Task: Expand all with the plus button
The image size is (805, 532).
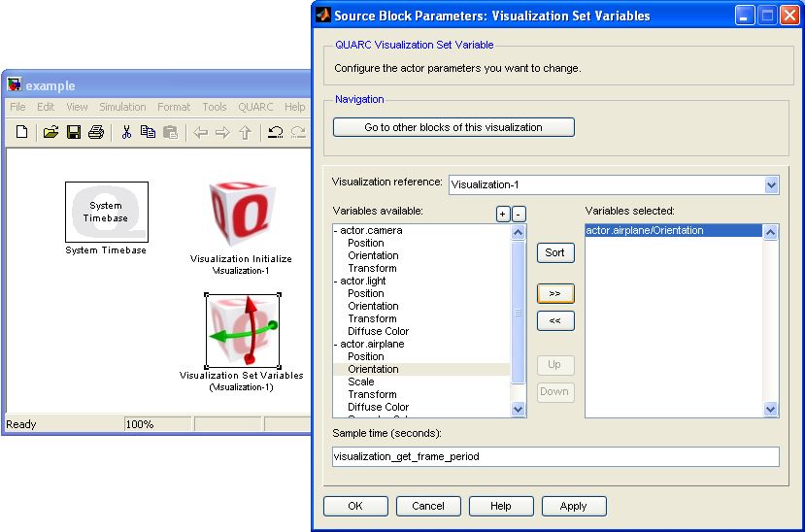Action: (503, 214)
